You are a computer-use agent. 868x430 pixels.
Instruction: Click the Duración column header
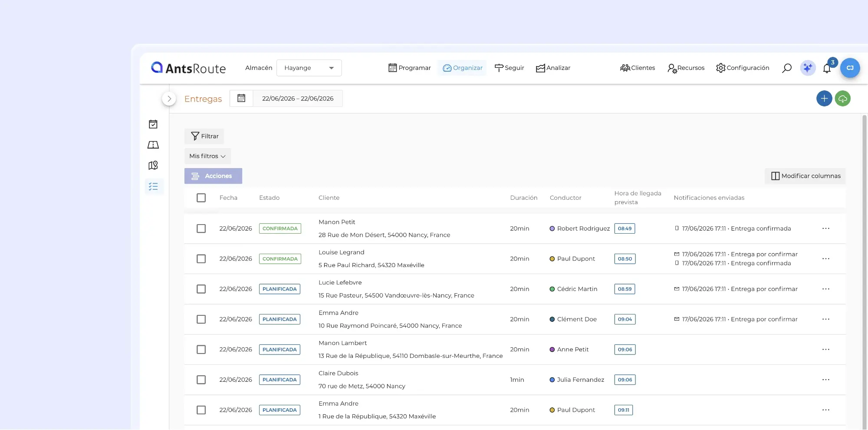[x=524, y=198]
